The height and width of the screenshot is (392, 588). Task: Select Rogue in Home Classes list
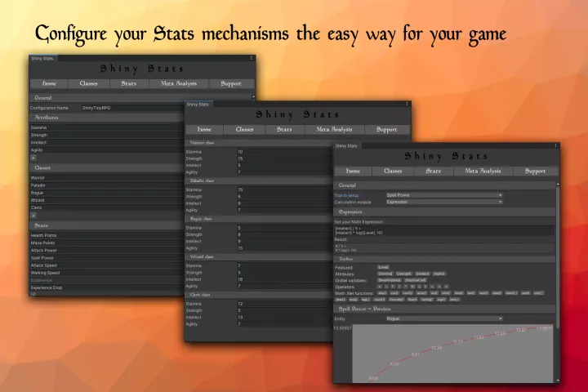tap(107, 193)
